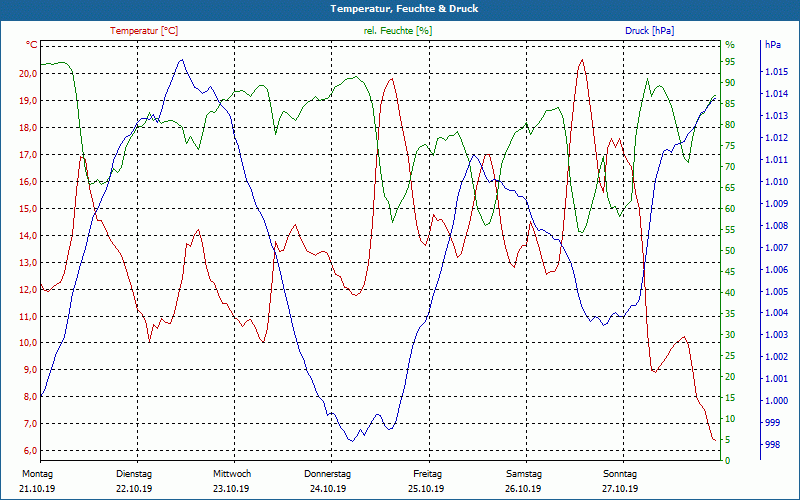Click the 55 humidity axis value

click(x=730, y=230)
